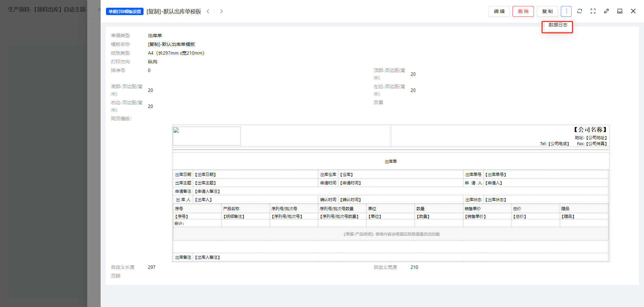Click the 【申请时间】 placeholder
The height and width of the screenshot is (307, 644).
(351, 183)
